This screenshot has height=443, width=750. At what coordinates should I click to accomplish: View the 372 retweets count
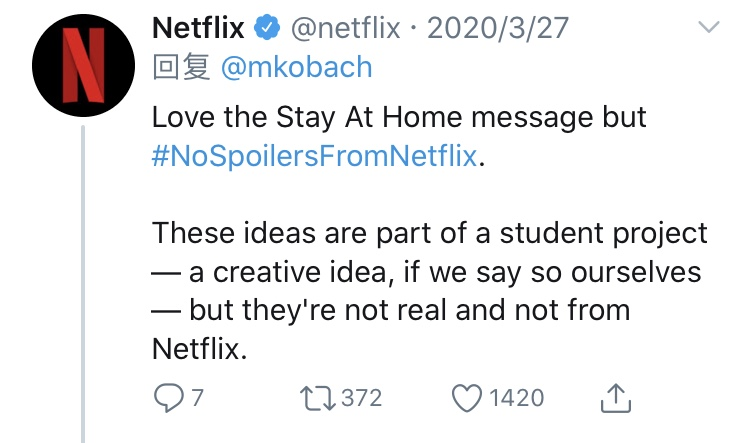362,398
